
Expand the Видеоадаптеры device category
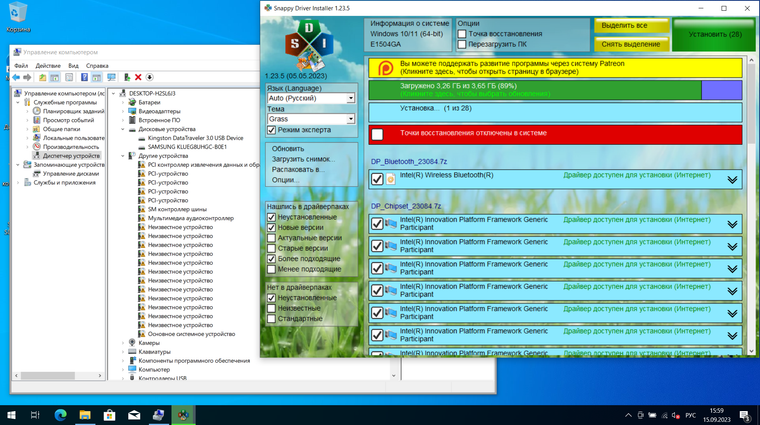pos(123,111)
